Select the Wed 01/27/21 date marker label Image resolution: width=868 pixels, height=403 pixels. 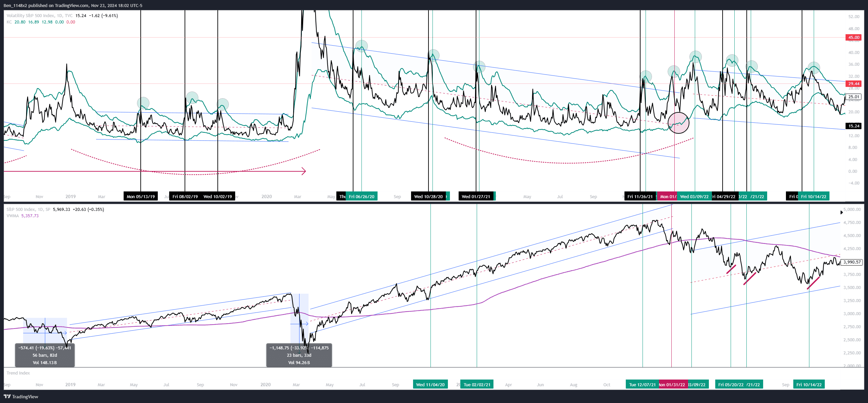(x=476, y=196)
